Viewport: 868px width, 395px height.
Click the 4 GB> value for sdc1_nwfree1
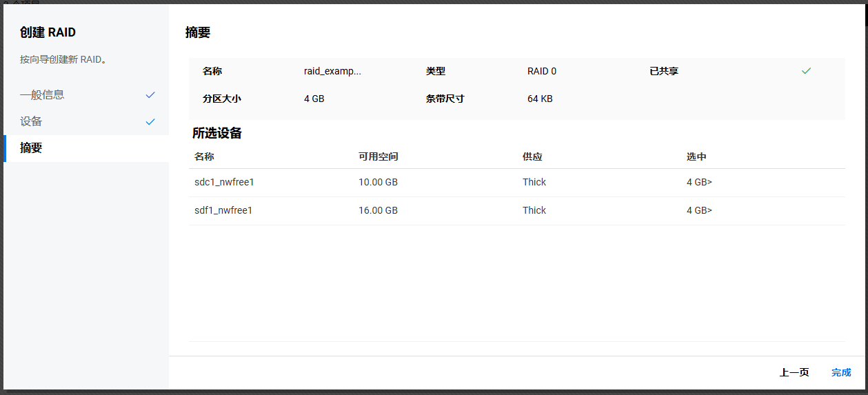coord(699,182)
